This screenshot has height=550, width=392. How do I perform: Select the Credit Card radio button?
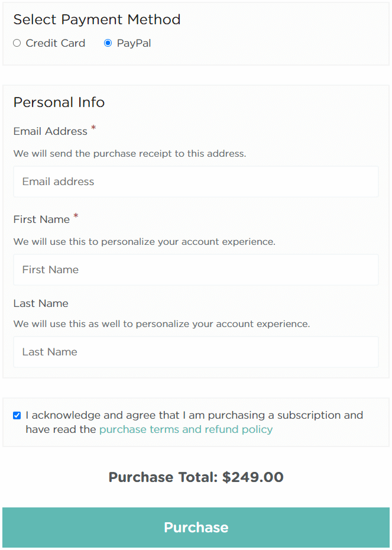(x=17, y=43)
